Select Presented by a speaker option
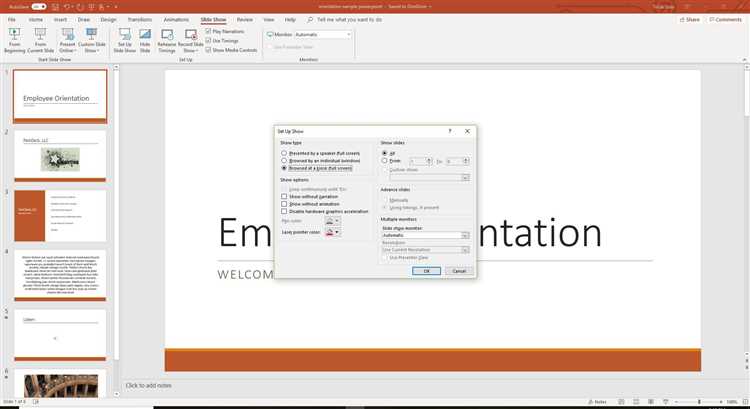Image resolution: width=750 pixels, height=409 pixels. [285, 153]
